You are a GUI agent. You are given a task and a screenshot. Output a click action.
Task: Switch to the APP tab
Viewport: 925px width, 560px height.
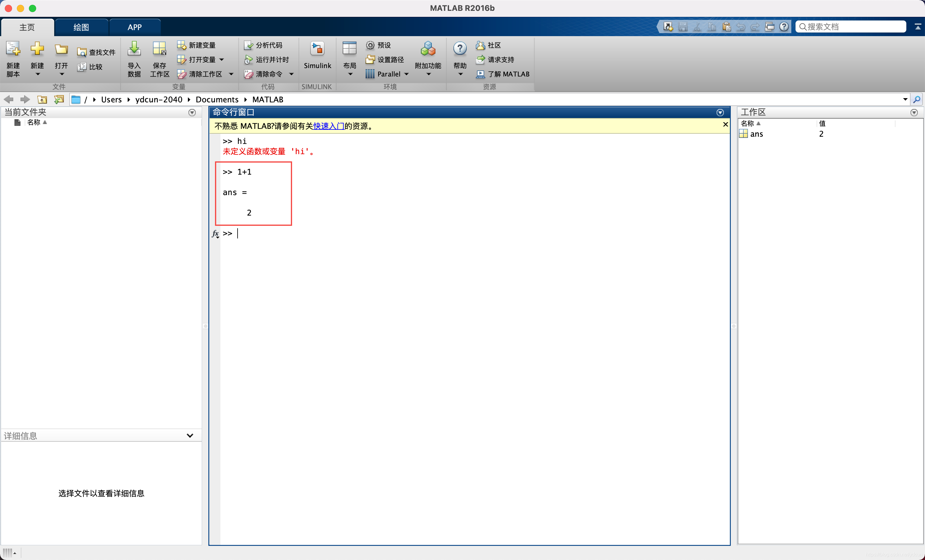coord(135,27)
